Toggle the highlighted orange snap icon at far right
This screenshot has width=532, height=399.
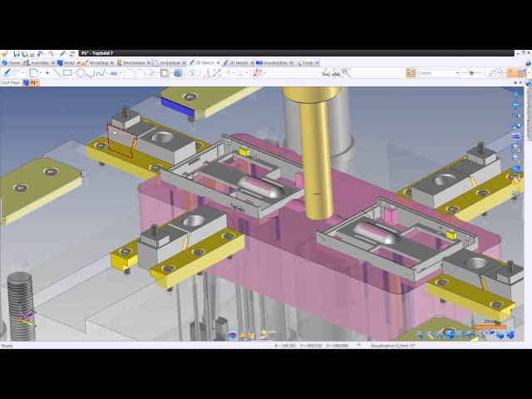[x=511, y=73]
